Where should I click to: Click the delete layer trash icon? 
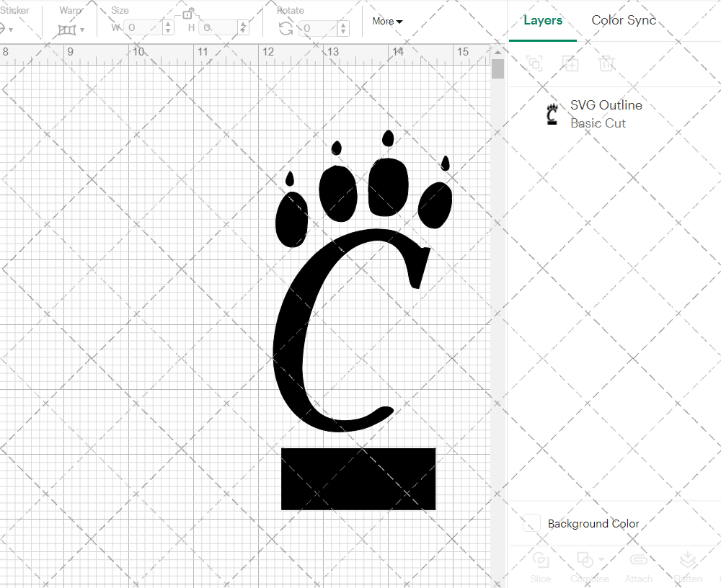[607, 63]
